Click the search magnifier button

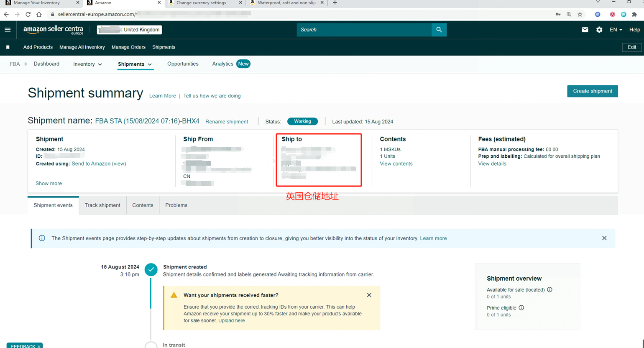tap(439, 30)
